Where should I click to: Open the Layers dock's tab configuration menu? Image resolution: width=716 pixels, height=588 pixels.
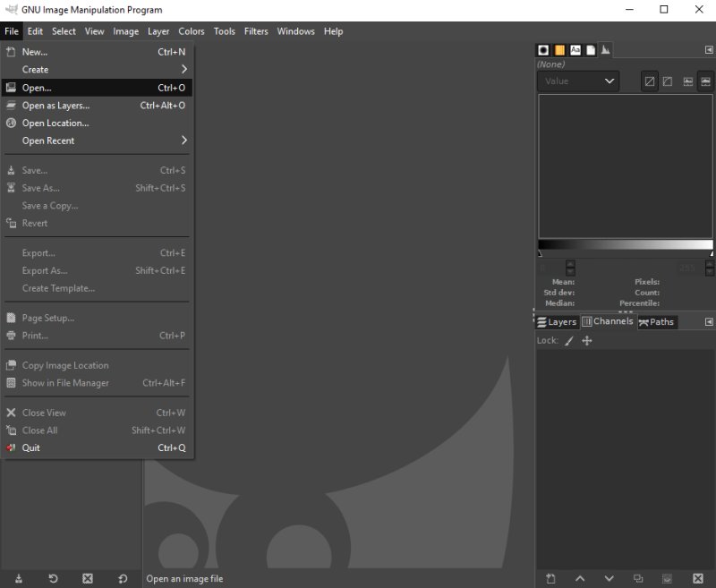click(x=709, y=322)
